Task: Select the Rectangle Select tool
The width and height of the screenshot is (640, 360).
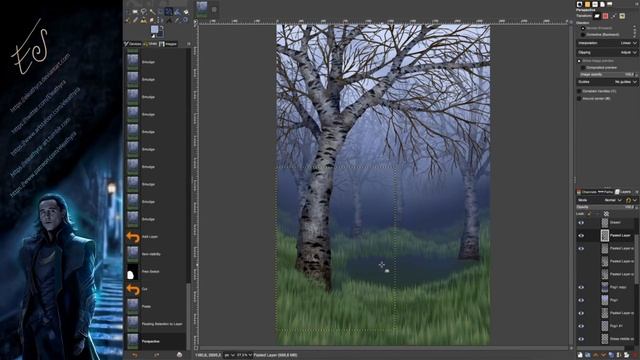Action: [135, 12]
